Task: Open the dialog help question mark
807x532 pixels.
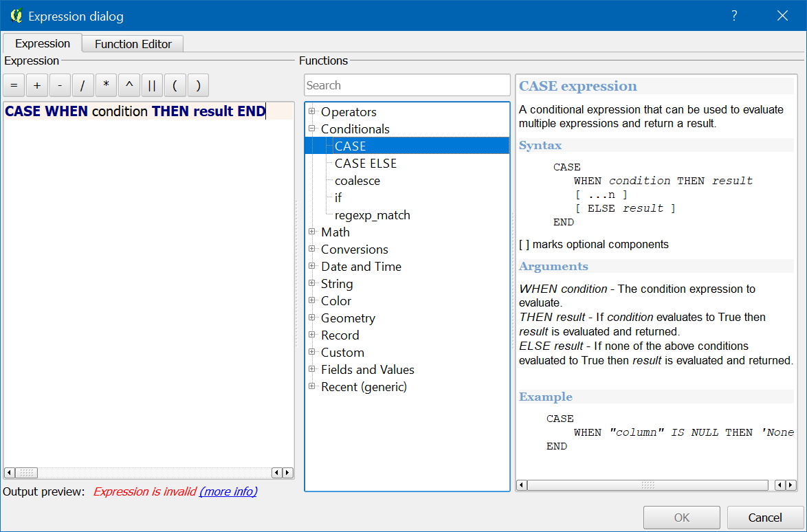Action: click(734, 15)
